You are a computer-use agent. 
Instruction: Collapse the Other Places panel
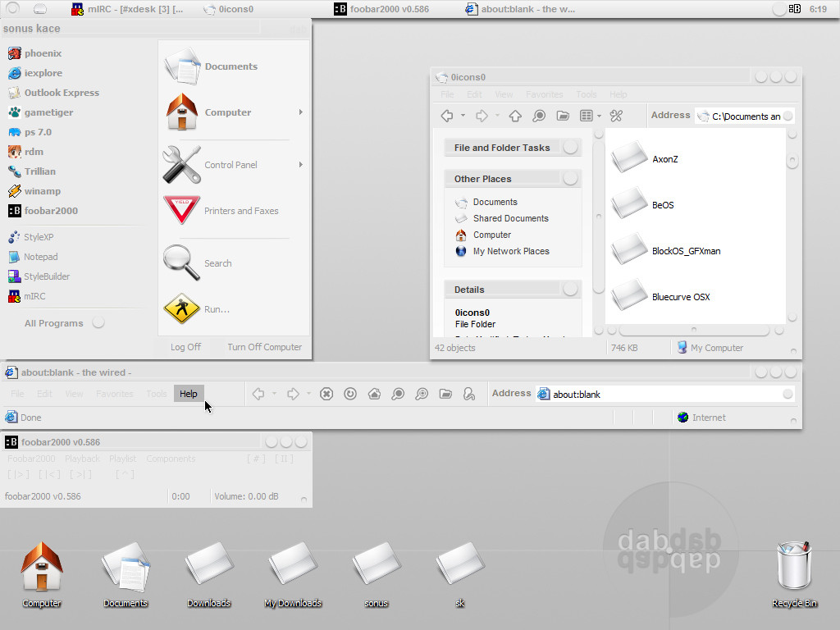pyautogui.click(x=570, y=179)
